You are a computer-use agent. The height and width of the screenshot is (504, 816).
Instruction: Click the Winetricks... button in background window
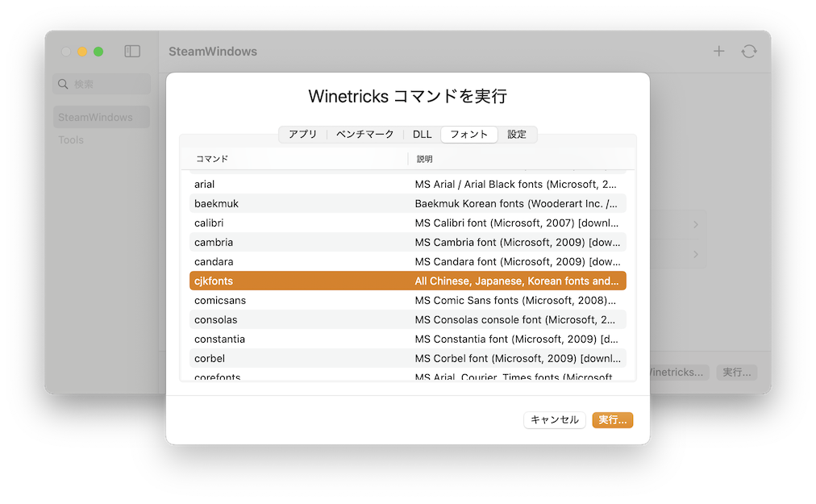tap(679, 373)
